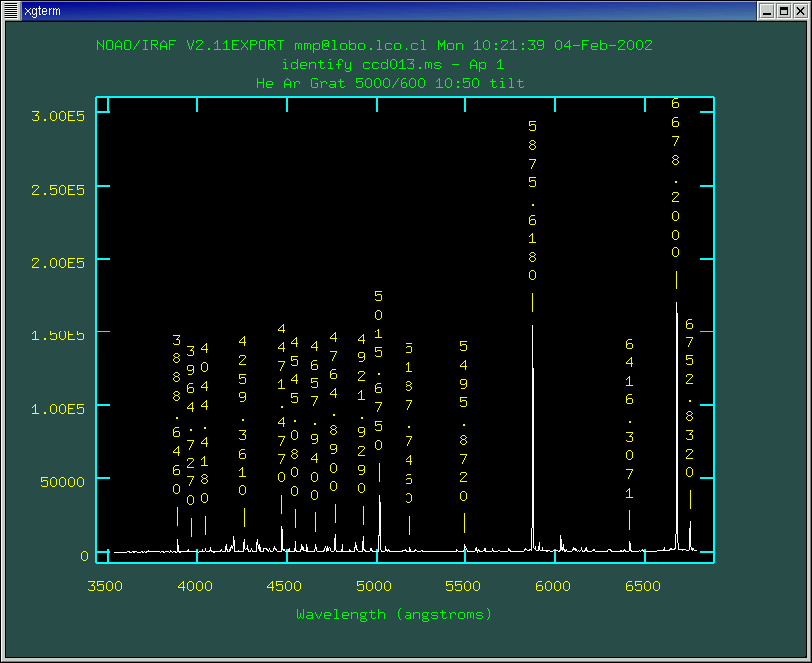Click the 'Wavelength (angstroms)' axis label
Image resolution: width=812 pixels, height=663 pixels.
(395, 615)
